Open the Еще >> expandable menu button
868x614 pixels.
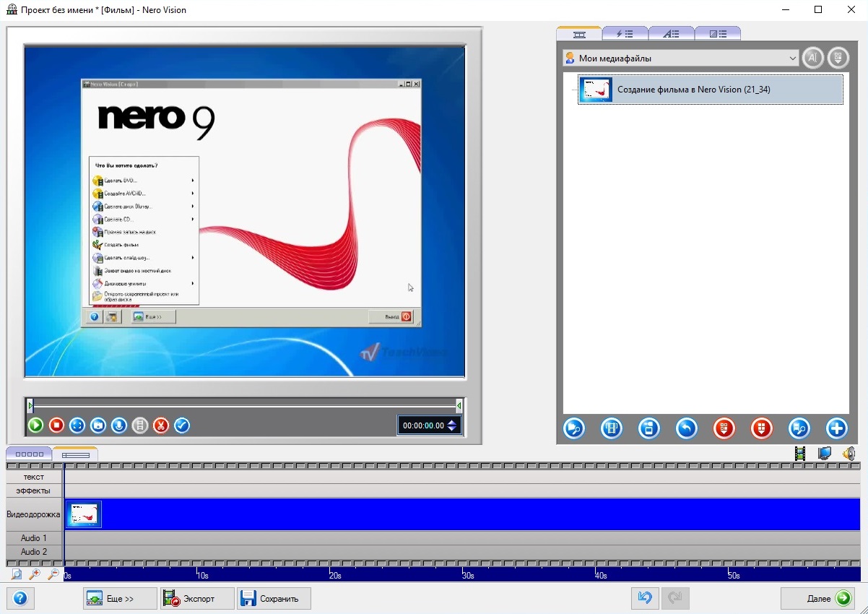tap(120, 598)
